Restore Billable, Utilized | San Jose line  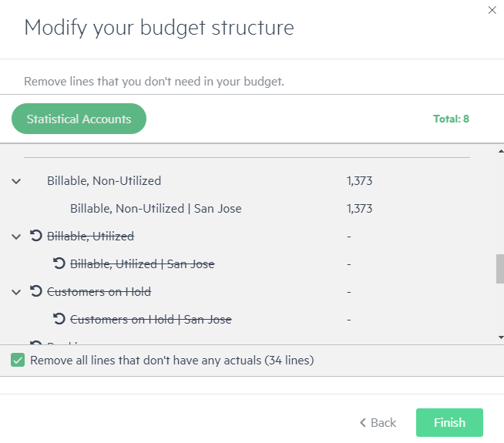click(59, 263)
